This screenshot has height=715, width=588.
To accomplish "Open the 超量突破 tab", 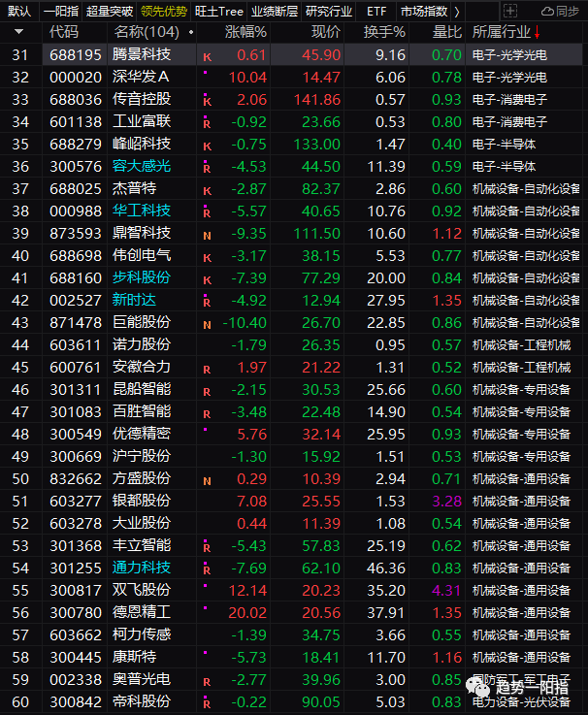I will tap(110, 12).
